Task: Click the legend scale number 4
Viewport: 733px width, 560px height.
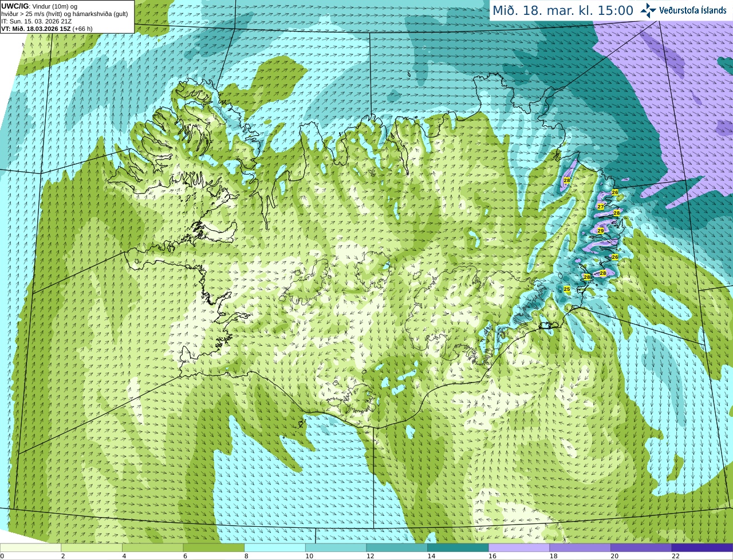Action: [x=124, y=556]
